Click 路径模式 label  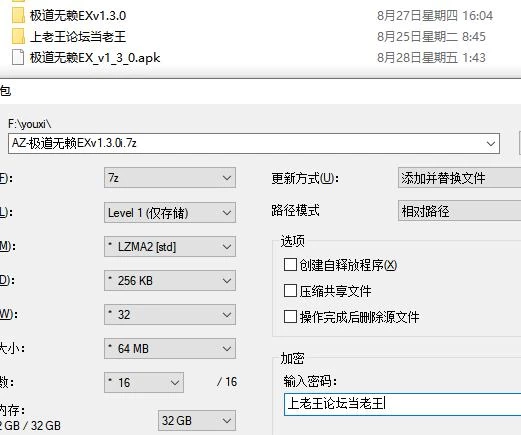[295, 211]
